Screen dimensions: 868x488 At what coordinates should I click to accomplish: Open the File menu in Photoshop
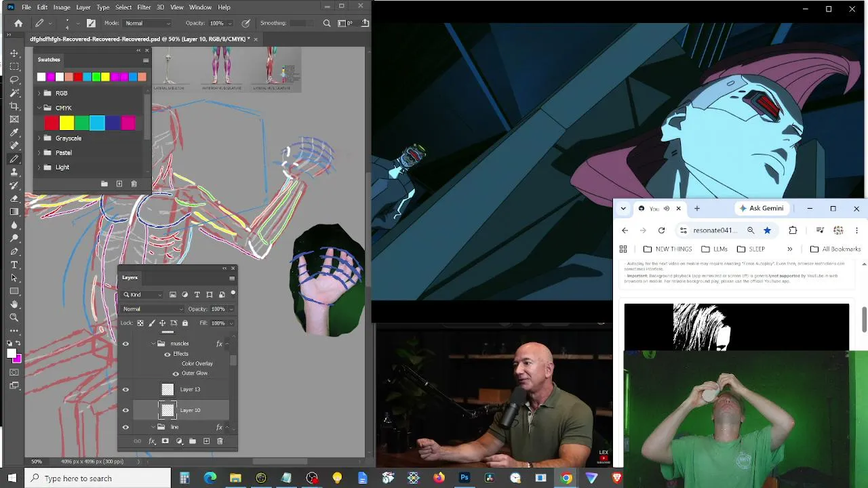click(26, 7)
